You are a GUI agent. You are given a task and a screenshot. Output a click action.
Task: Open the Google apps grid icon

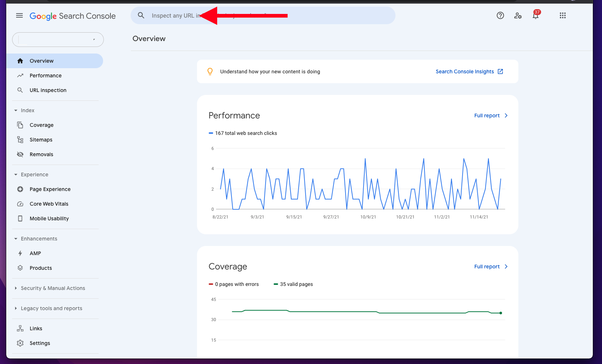click(x=563, y=15)
